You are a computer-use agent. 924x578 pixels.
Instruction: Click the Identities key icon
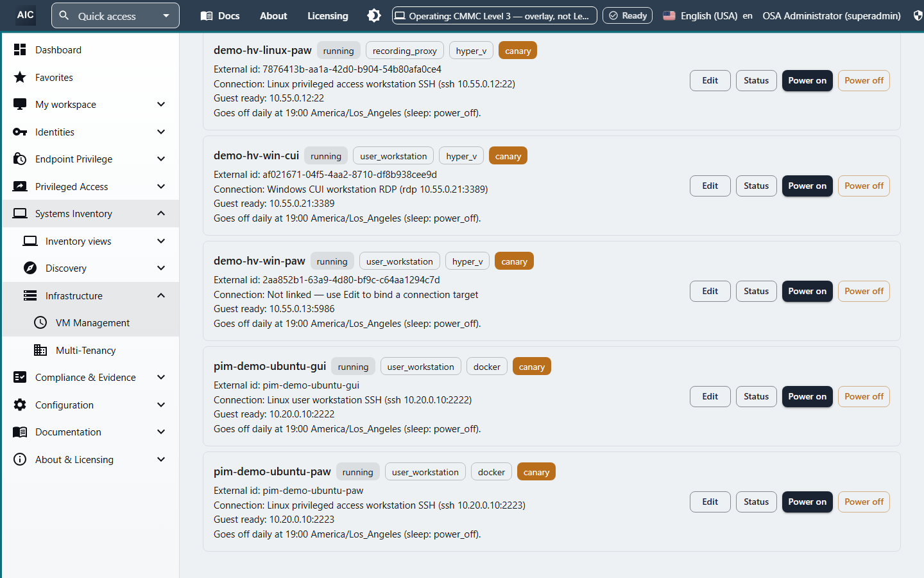point(20,132)
